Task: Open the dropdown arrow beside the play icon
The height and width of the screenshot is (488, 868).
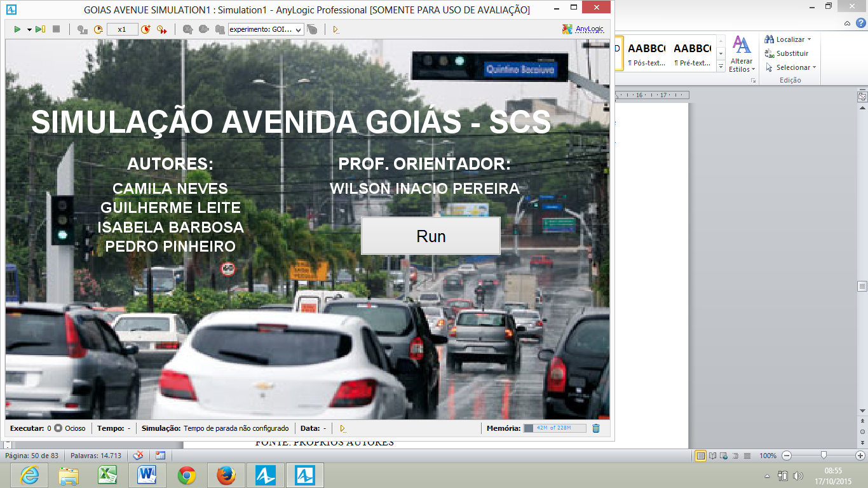Action: (x=29, y=30)
